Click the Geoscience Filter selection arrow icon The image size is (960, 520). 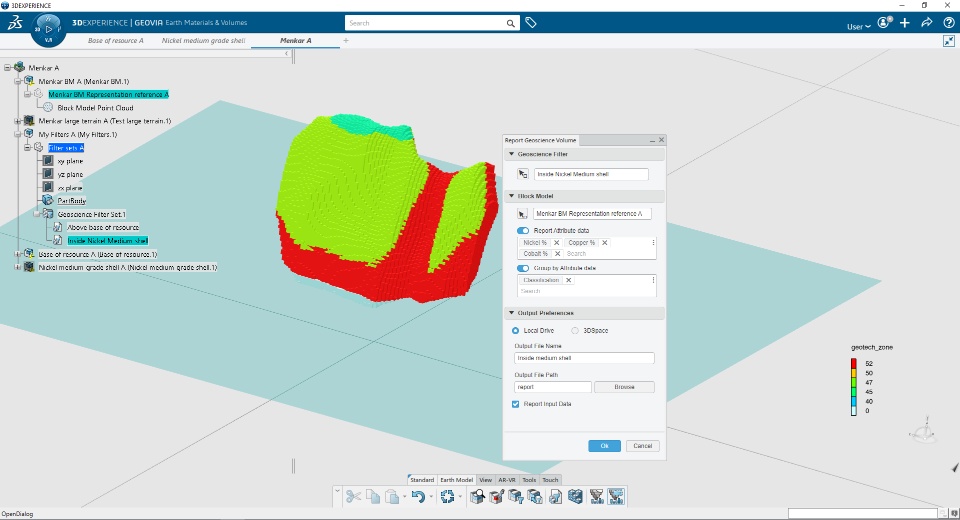point(523,174)
